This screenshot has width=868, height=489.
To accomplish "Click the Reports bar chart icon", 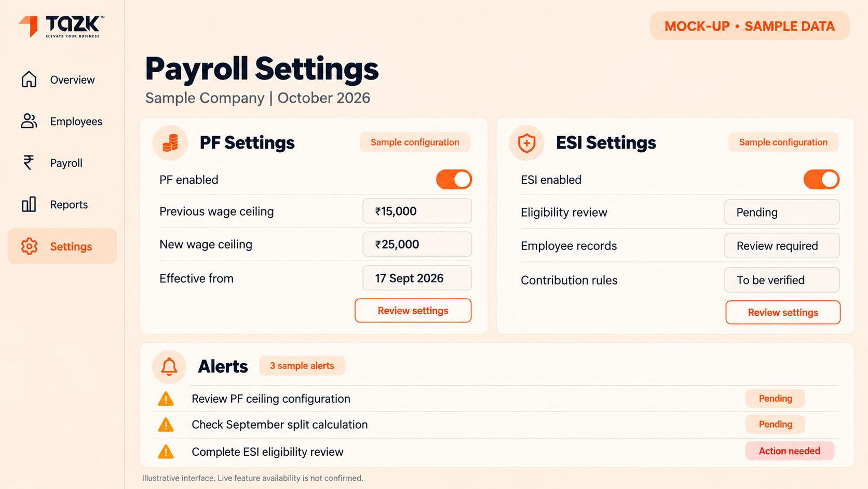I will (29, 204).
